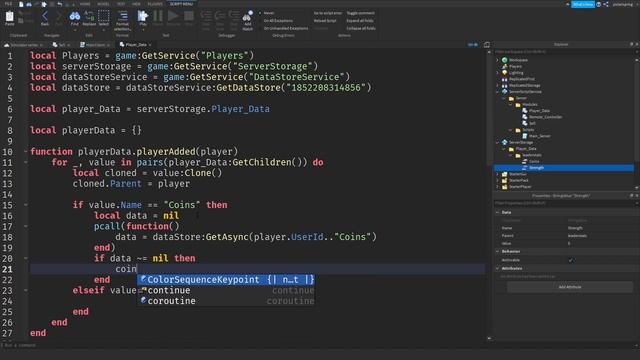Viewport: 640px width, 360px height.
Task: Click the Play test icon
Action: [143, 17]
